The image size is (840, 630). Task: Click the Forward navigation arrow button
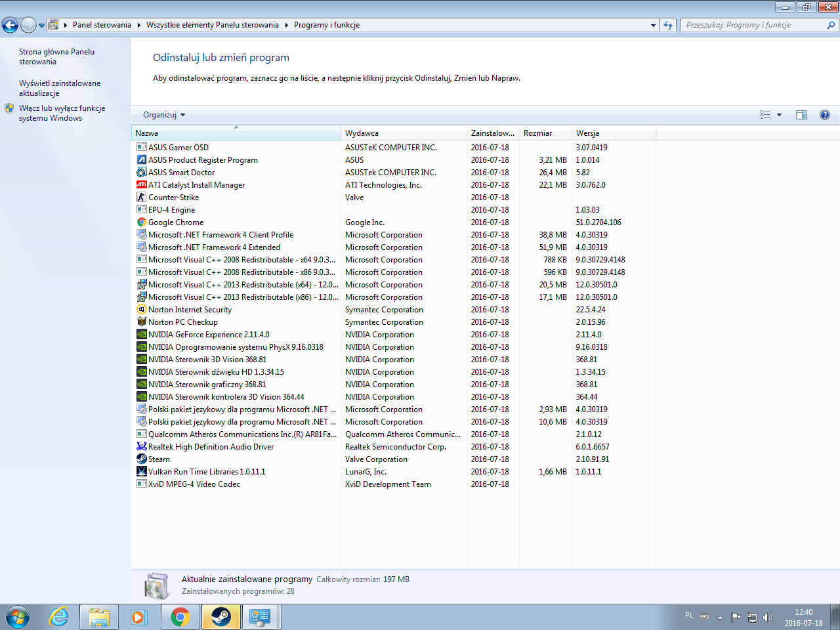pos(28,25)
